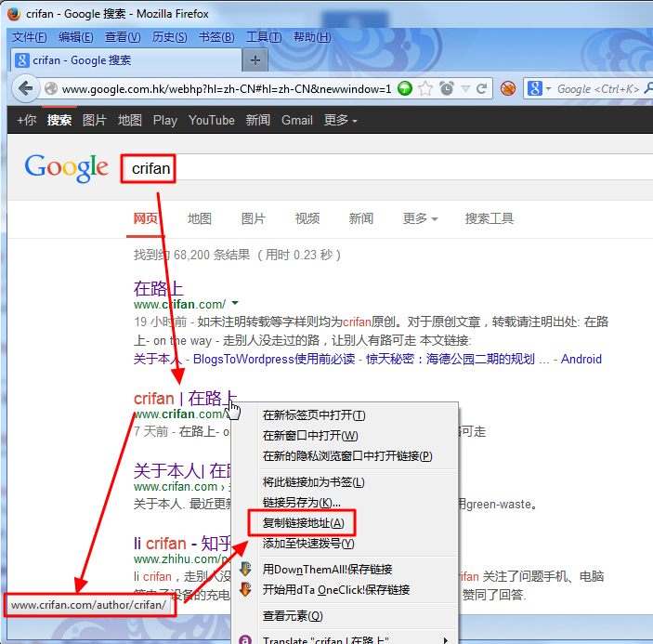Open the li crifan - 知乎 result

pyautogui.click(x=181, y=544)
